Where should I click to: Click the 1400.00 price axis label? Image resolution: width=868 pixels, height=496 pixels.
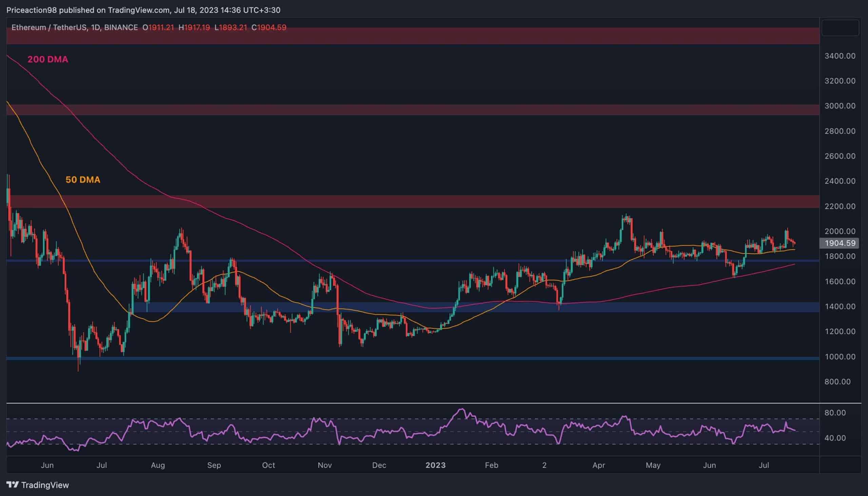[840, 306]
